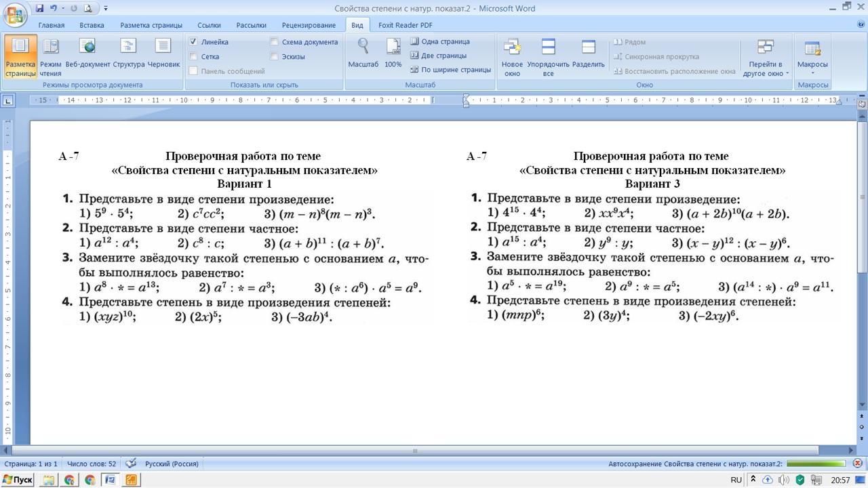Screen dimensions: 868x488
Task: Enable the Сетка gridlines checkbox
Action: click(193, 57)
